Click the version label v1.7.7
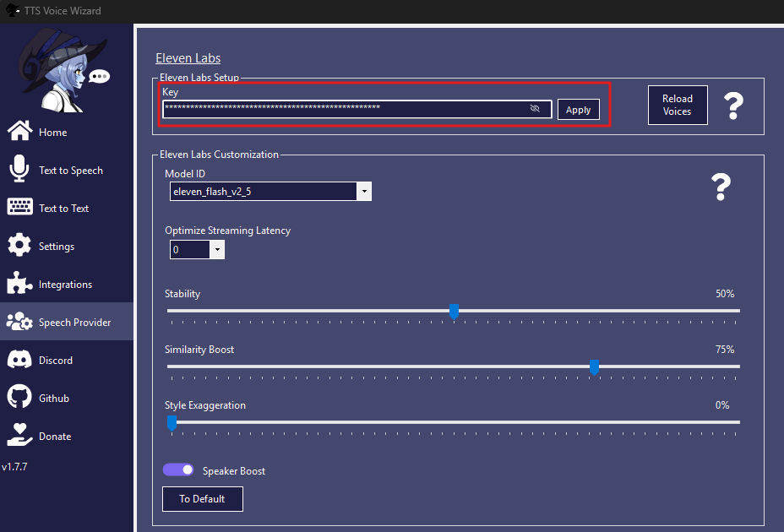The image size is (784, 532). (14, 466)
